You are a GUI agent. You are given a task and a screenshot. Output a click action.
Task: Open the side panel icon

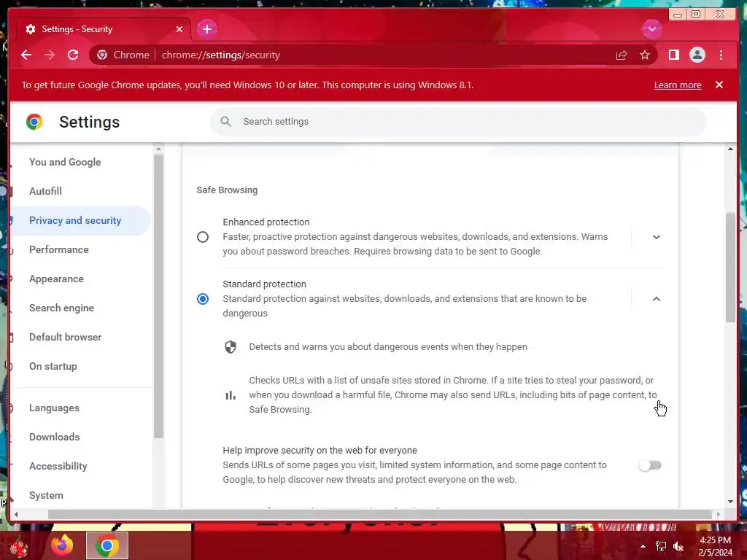673,55
